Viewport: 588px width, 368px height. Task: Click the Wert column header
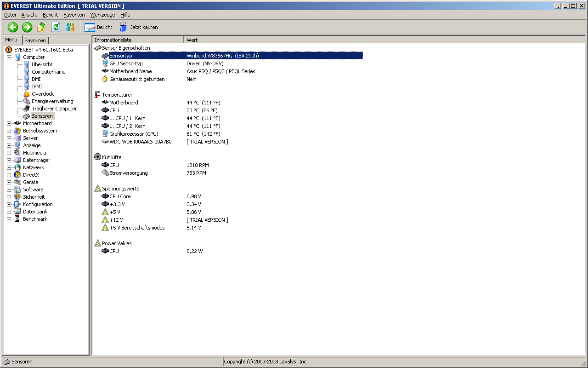273,40
